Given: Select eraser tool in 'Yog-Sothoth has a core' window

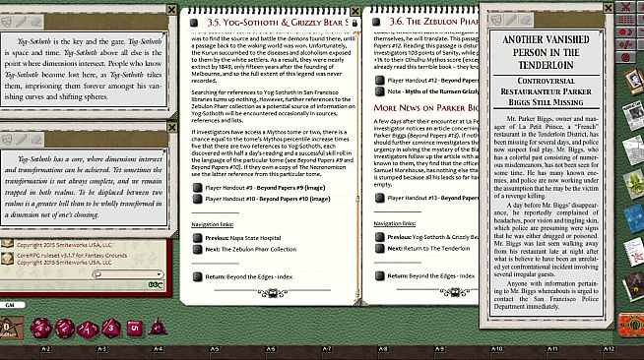Looking at the screenshot, I should coord(36,140).
